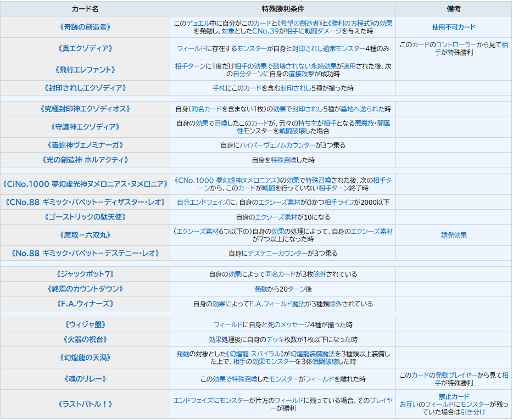Click the 《光の創造神 ホルアクティ》 link

tap(85, 160)
